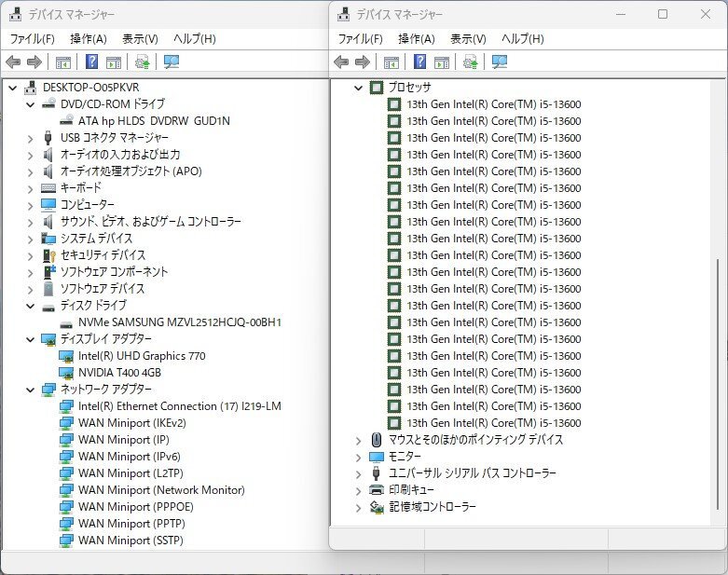Select the Intel(R) UHD Graphics 770 device

[142, 356]
